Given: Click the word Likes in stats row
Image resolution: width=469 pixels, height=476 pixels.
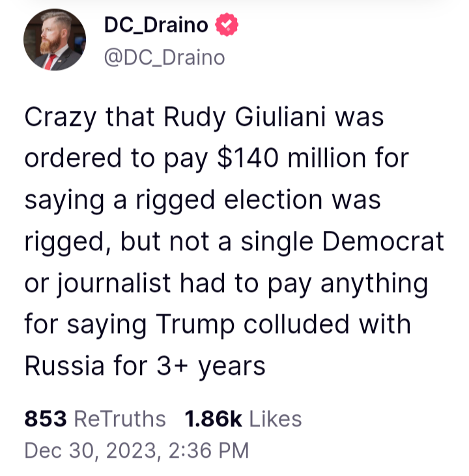Looking at the screenshot, I should [x=276, y=419].
